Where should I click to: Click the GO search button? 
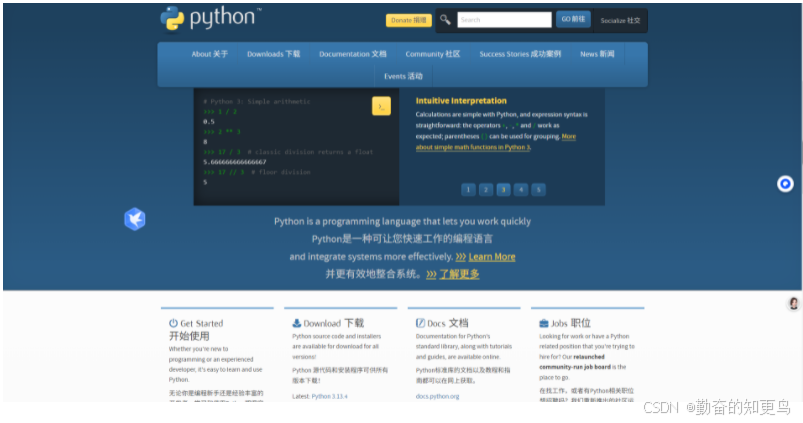[x=573, y=19]
